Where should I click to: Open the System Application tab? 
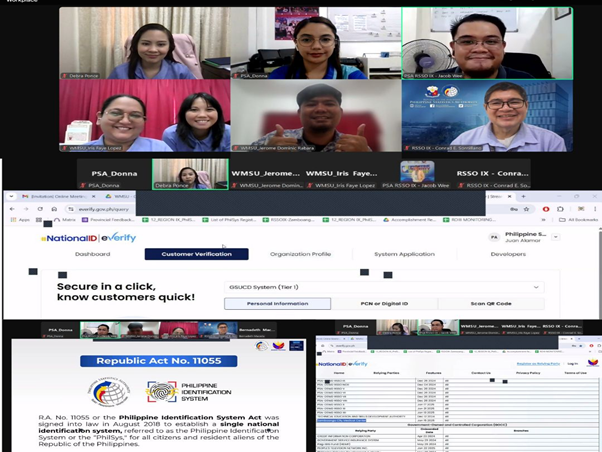(x=404, y=254)
